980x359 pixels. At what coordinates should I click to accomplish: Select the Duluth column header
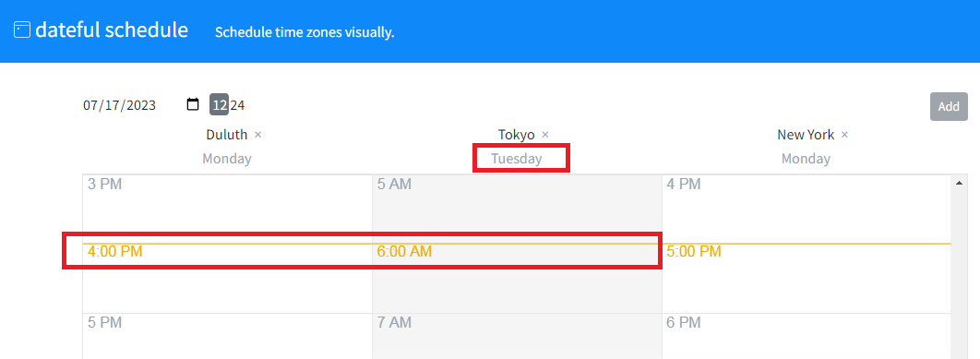(227, 135)
